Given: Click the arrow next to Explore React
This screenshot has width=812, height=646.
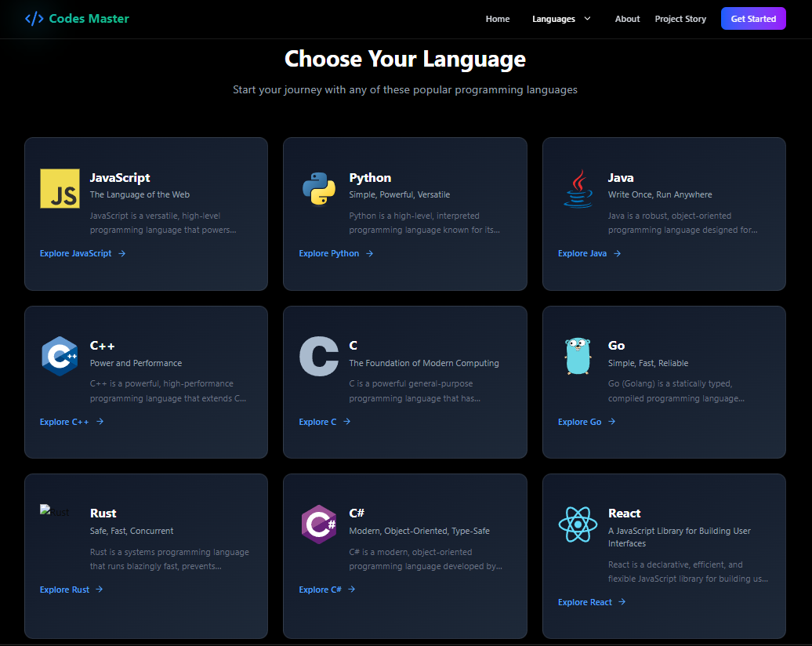Looking at the screenshot, I should (622, 601).
